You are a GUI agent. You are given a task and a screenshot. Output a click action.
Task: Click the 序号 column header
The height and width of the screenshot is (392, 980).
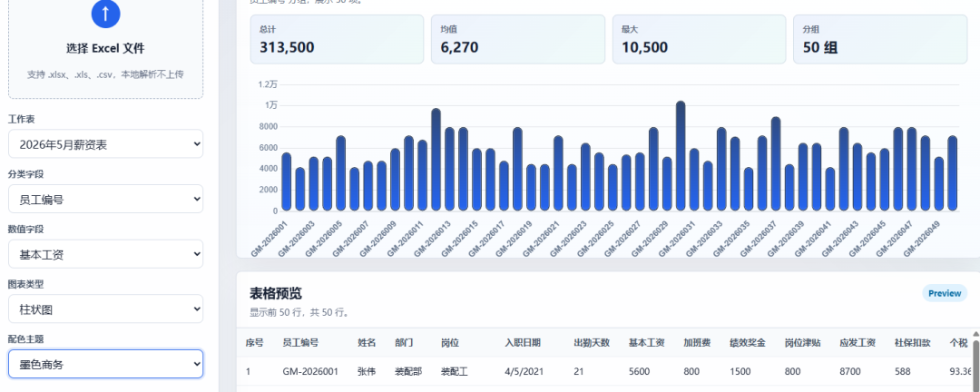point(254,343)
